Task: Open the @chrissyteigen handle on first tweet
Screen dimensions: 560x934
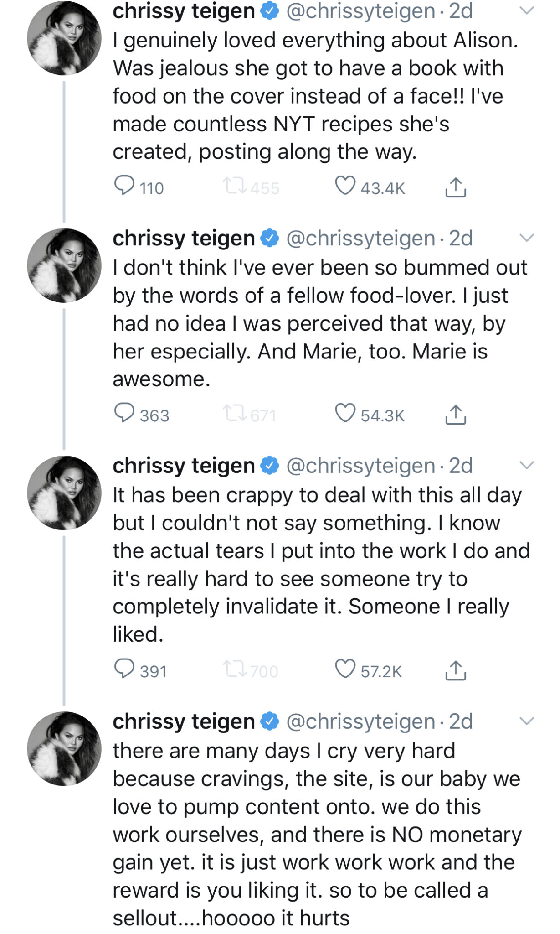Action: (x=360, y=11)
